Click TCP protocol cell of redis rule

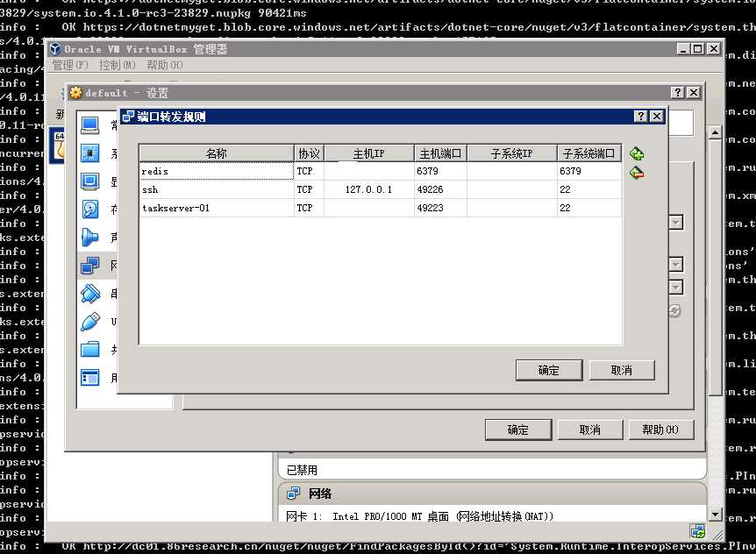309,171
